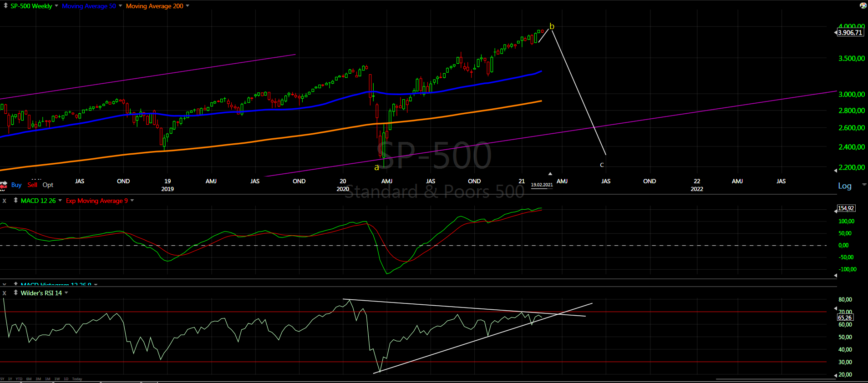Click the MACD value label 154,92
Screen dimensions: 868x383
(x=846, y=208)
